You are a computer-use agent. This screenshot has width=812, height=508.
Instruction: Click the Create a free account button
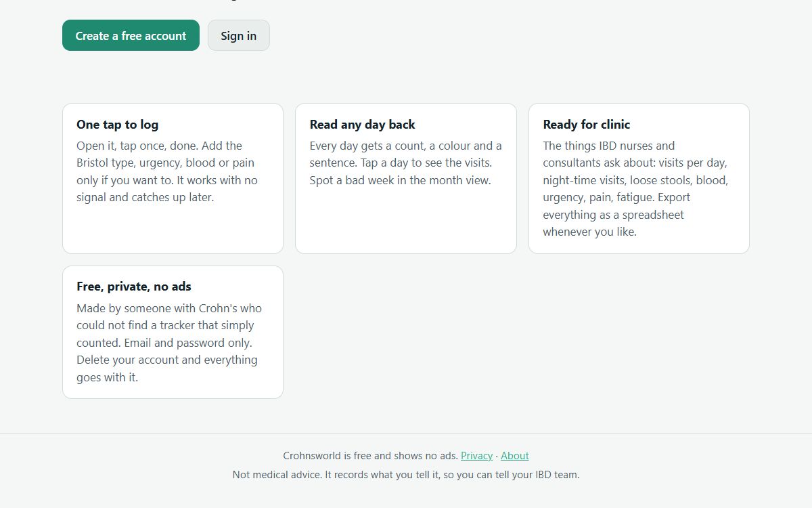click(131, 35)
